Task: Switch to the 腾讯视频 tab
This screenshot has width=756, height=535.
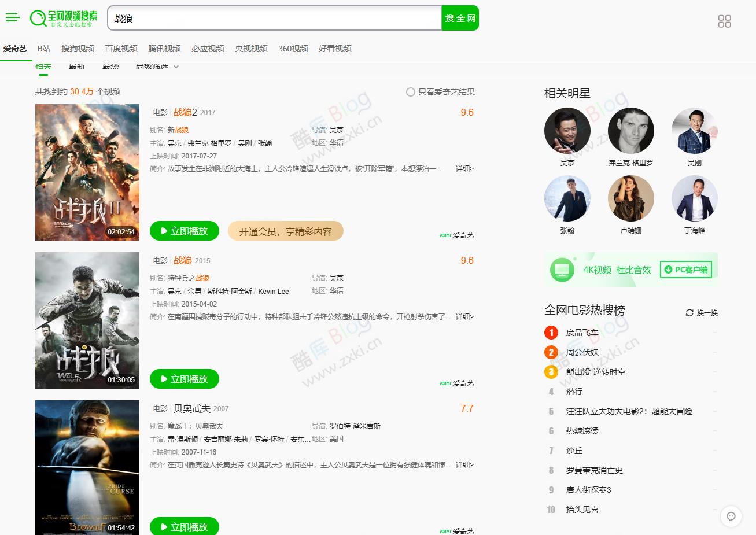Action: coord(164,49)
